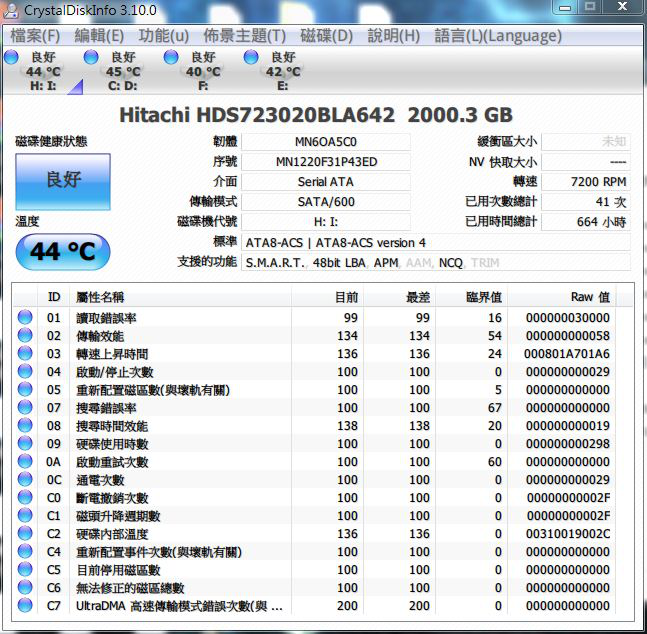
Task: Click current value 138 in 搜尋時間效能 row
Action: [x=347, y=426]
